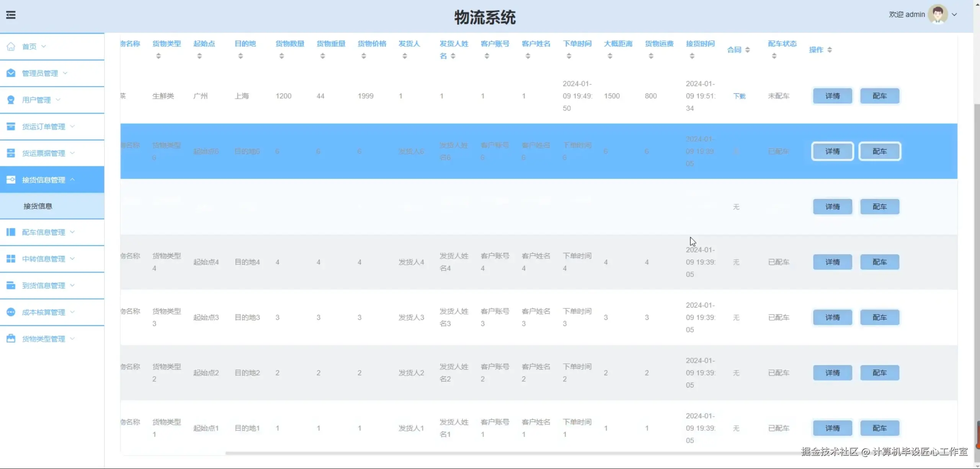Screen dimensions: 980x469
Task: Sort by the 合同 column arrows
Action: click(747, 50)
